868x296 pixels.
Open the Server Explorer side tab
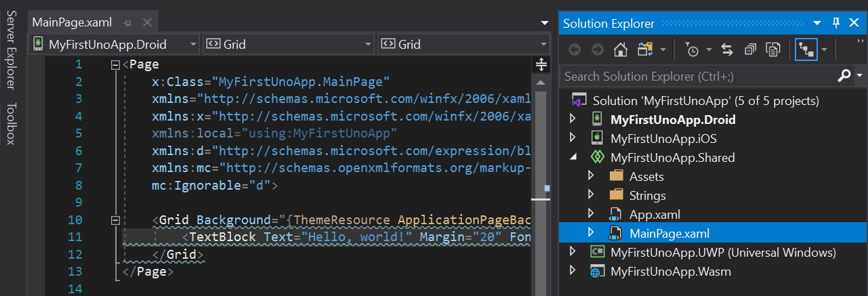10,51
